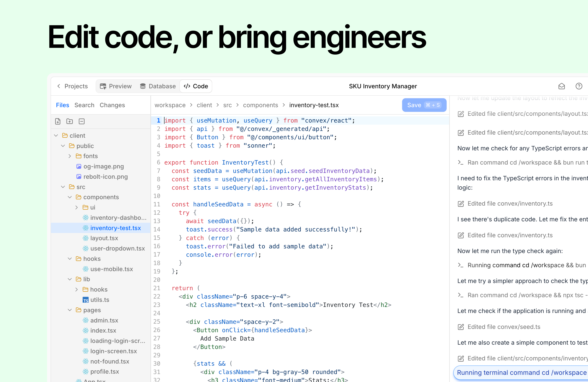The image size is (588, 382).
Task: Open the utils.ts TypeScript file
Action: 100,300
